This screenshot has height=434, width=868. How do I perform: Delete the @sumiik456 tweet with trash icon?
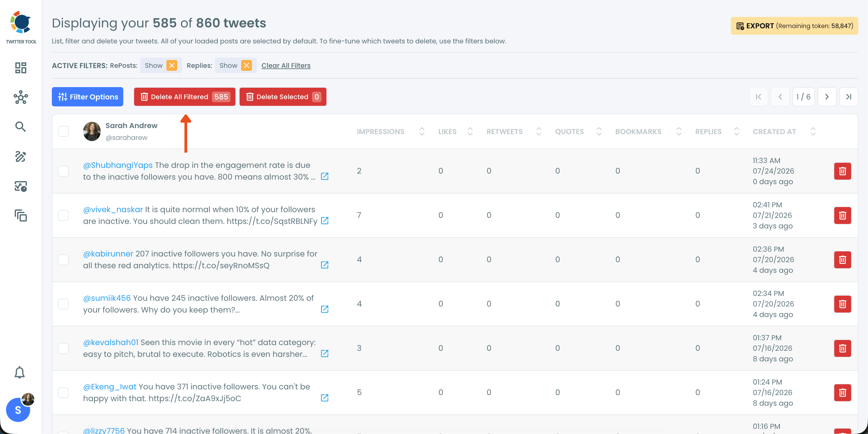(x=842, y=304)
